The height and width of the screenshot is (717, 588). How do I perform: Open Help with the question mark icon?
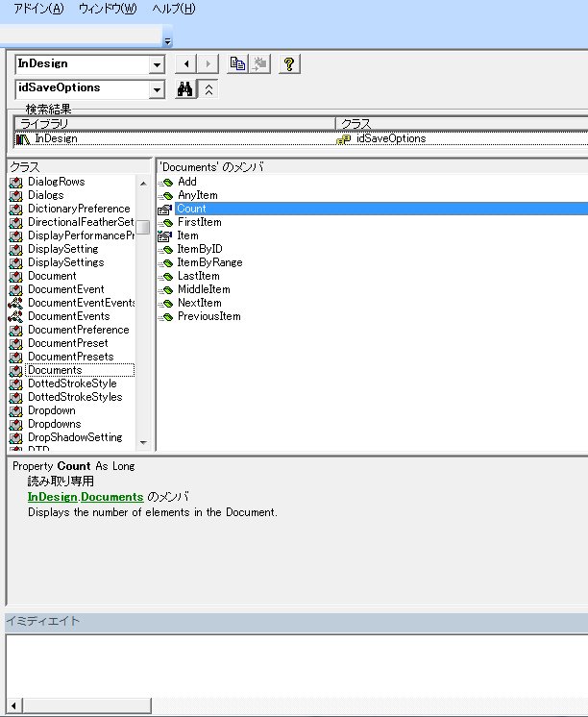pyautogui.click(x=289, y=64)
